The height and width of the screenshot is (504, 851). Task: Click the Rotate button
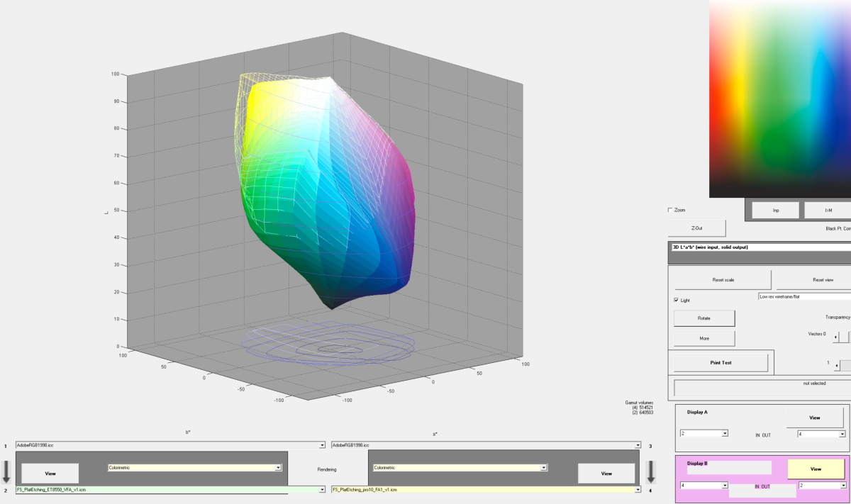coord(704,318)
